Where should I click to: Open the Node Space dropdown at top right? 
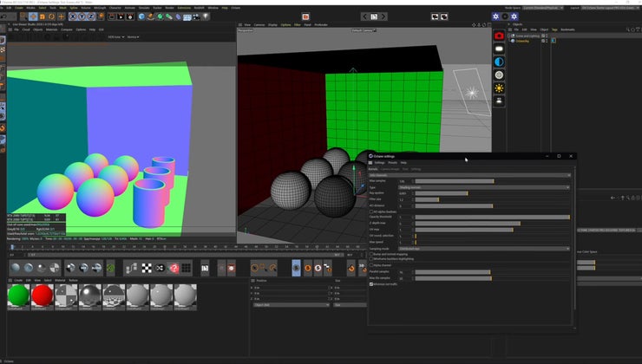click(x=542, y=8)
